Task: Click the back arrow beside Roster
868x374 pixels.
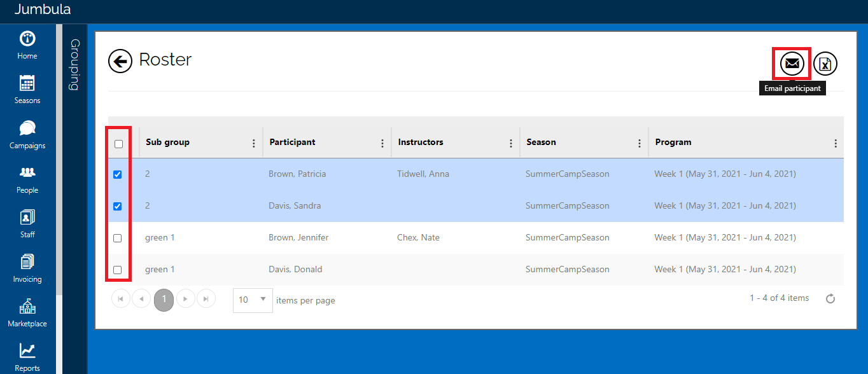Action: point(120,61)
